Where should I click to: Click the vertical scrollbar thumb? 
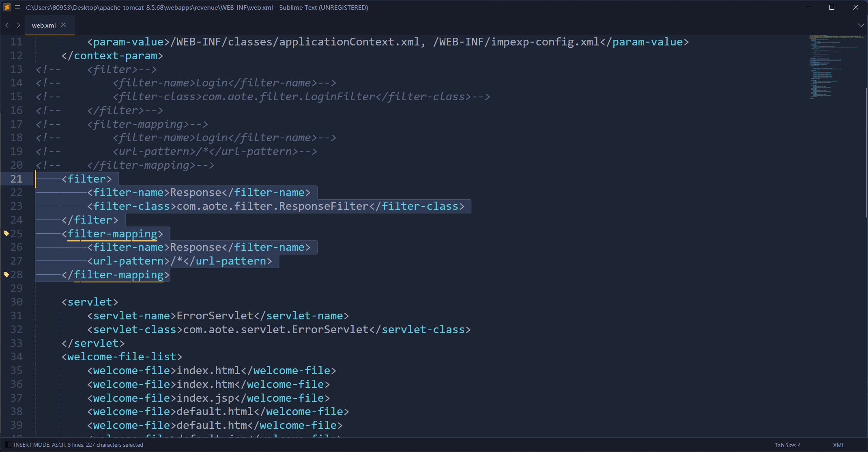click(x=866, y=153)
